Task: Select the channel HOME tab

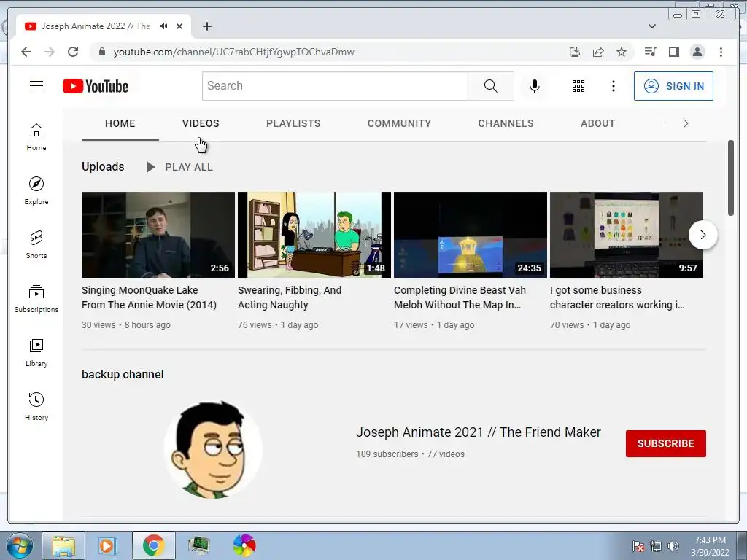Action: (x=120, y=123)
